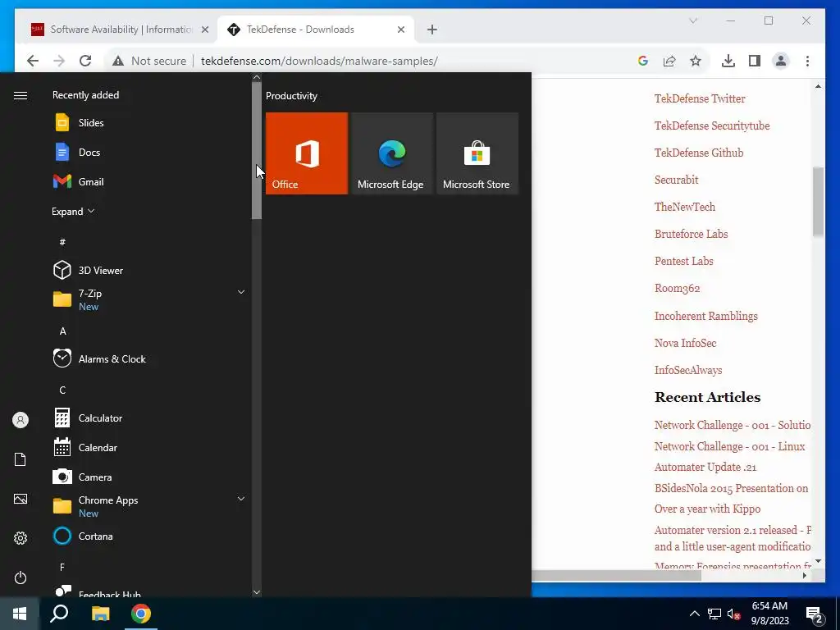Open TekDefense Twitter link

[x=700, y=98]
